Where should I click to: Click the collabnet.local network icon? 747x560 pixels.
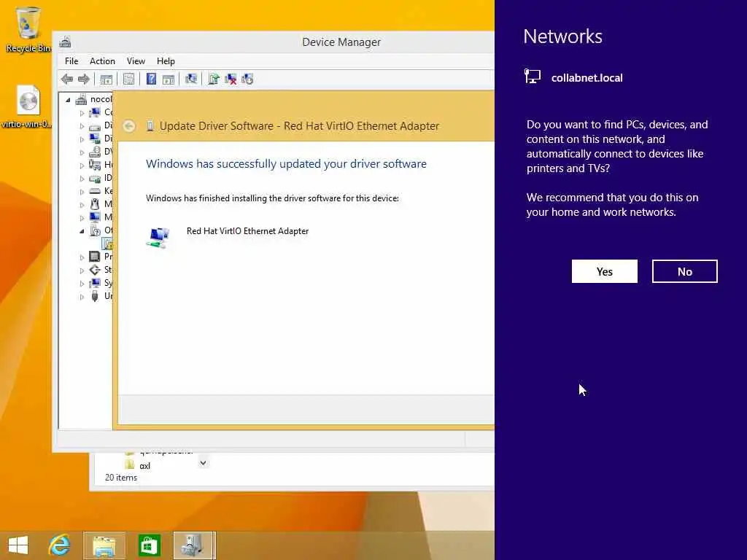[532, 76]
